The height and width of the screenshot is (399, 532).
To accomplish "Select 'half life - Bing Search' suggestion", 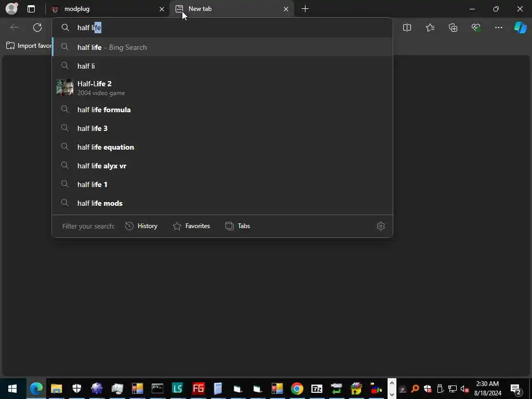I will point(222,47).
